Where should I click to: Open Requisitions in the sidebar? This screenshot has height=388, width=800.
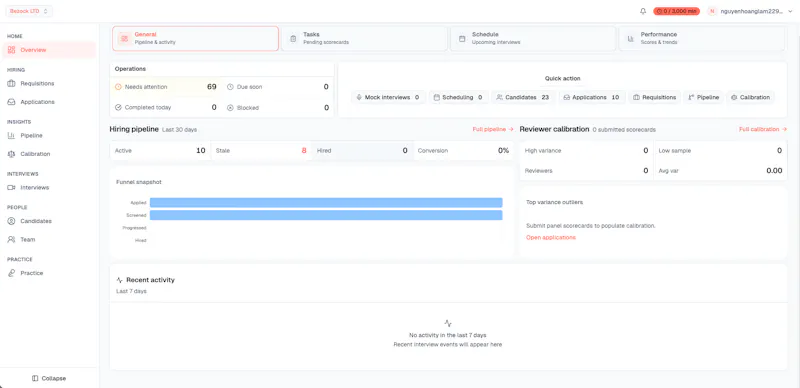click(x=49, y=84)
